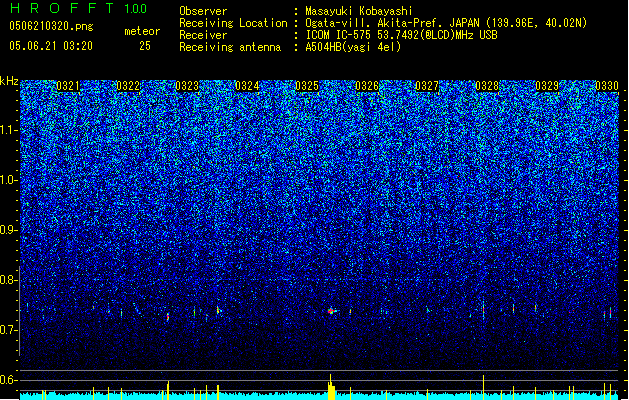Click the 0326 time marker

coord(367,86)
